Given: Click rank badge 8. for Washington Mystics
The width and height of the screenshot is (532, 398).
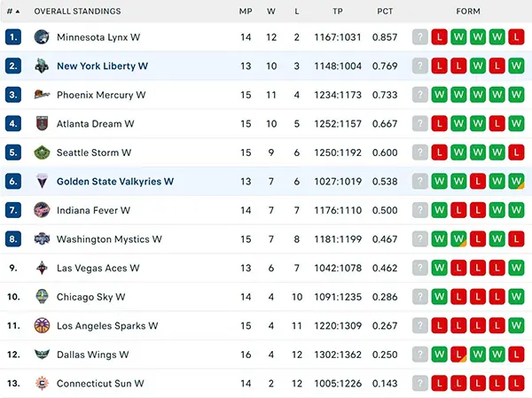Looking at the screenshot, I should [13, 238].
